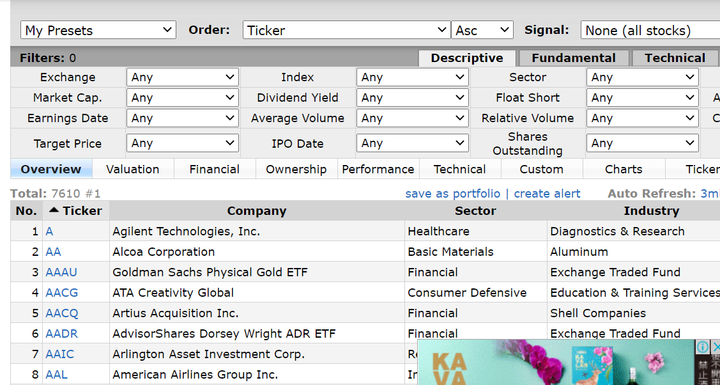Screen dimensions: 720x385
Task: Open the Earnings Date filter dropdown
Action: [182, 118]
